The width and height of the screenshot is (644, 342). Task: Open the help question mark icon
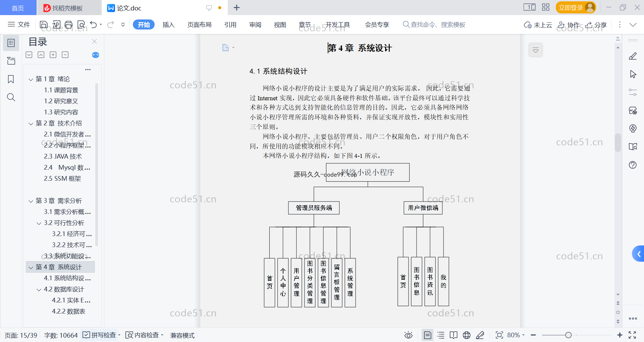point(633,165)
